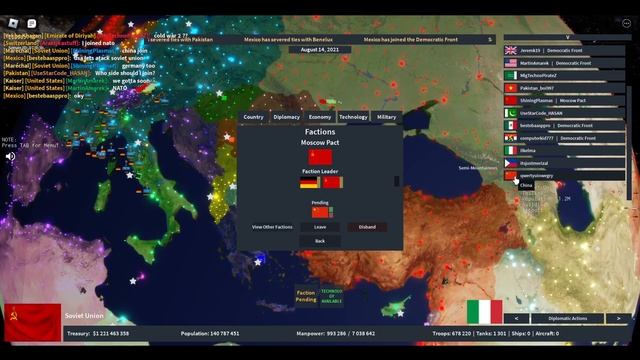Viewport: 640px width, 360px height.
Task: Select the China flag player row
Action: pos(564,176)
